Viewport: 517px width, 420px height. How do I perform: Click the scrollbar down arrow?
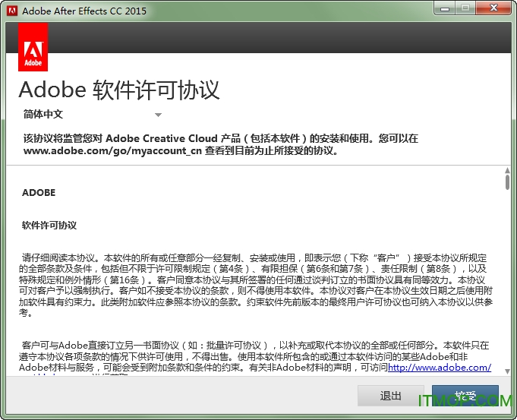(507, 371)
